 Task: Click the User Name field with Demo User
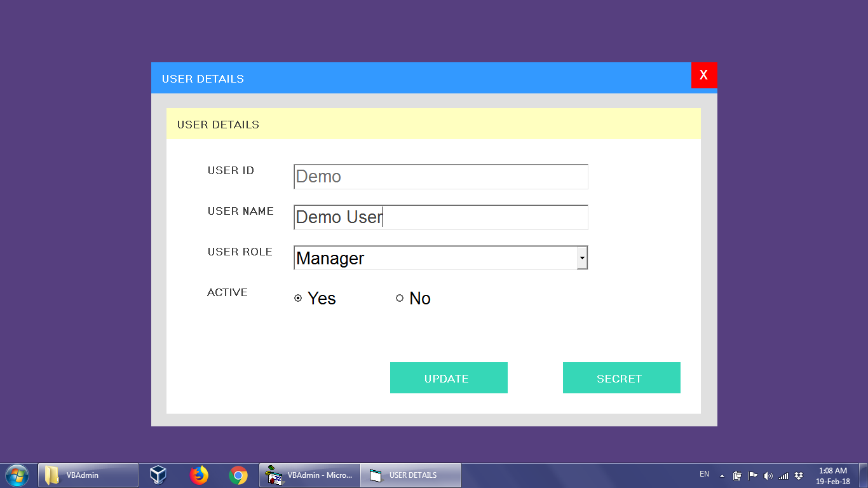click(x=440, y=217)
